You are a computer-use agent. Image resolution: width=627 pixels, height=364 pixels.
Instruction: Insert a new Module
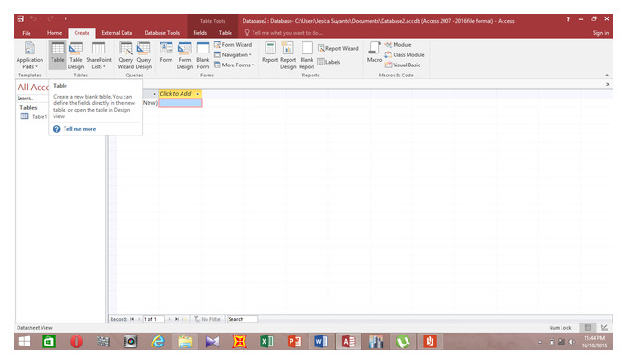click(x=398, y=45)
